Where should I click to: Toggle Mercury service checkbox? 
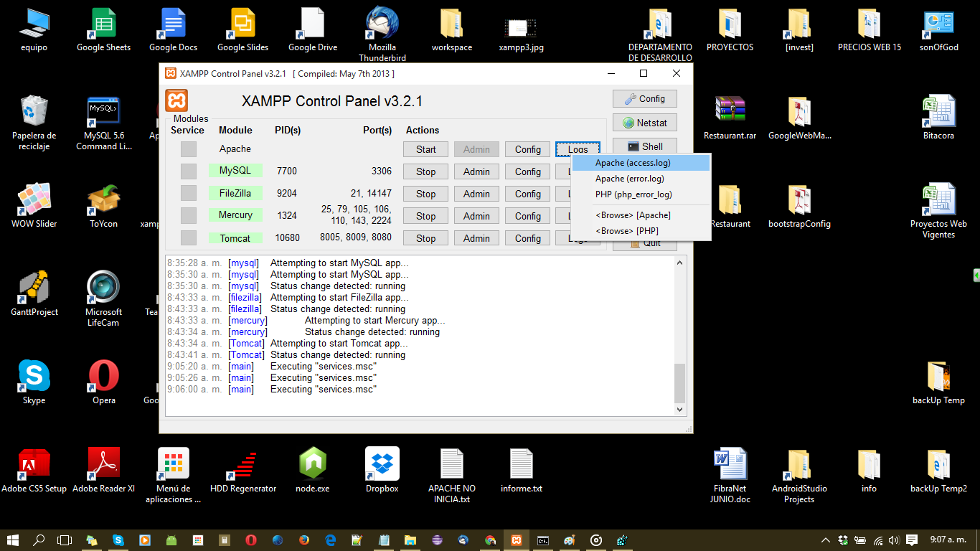click(188, 216)
